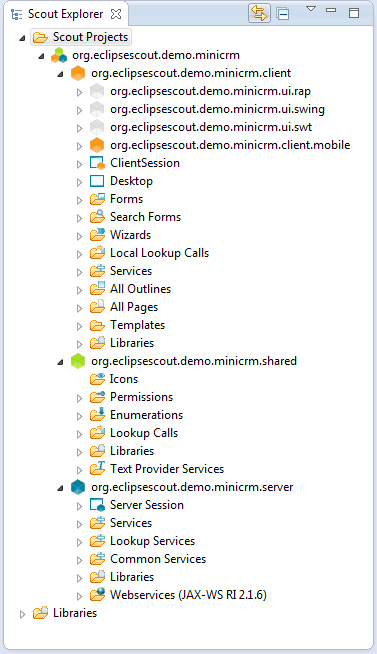This screenshot has height=654, width=377.
Task: Expand the Forms folder
Action: 79,200
